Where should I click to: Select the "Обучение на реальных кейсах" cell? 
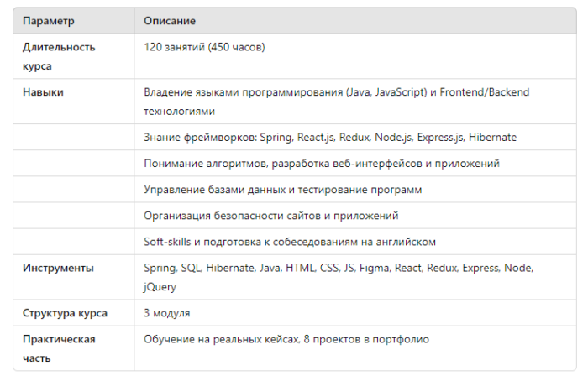coord(286,339)
